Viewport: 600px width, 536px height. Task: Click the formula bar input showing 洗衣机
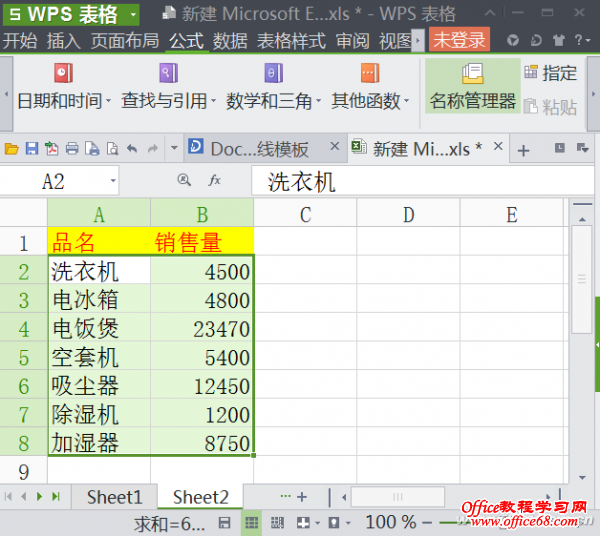tap(420, 182)
